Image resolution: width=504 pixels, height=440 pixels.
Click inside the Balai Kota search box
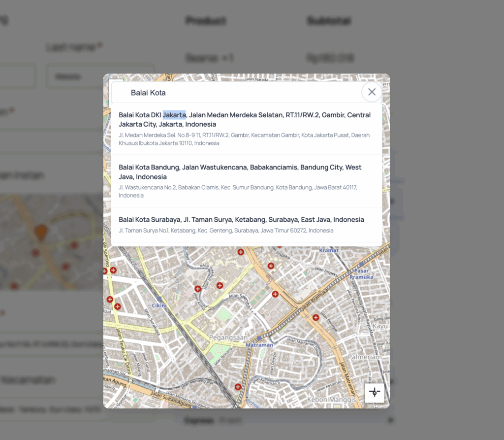(221, 93)
